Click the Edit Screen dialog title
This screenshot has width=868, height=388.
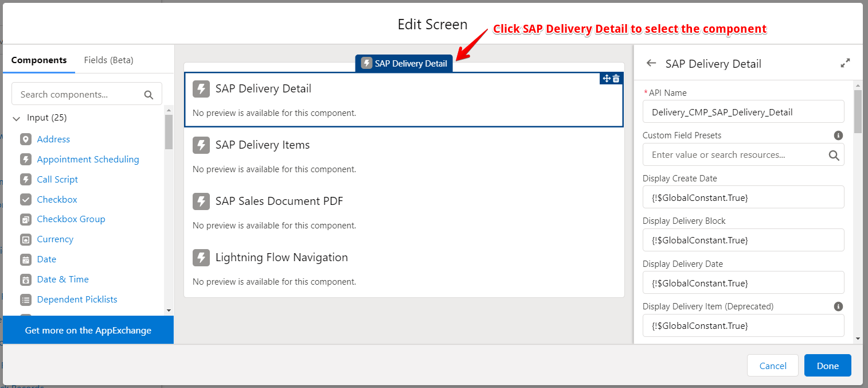[x=433, y=25]
